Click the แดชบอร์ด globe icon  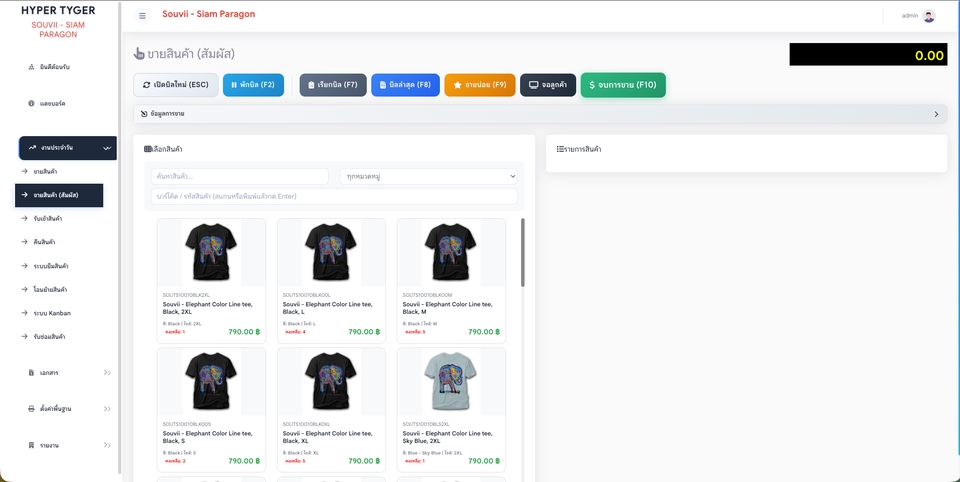click(x=31, y=104)
